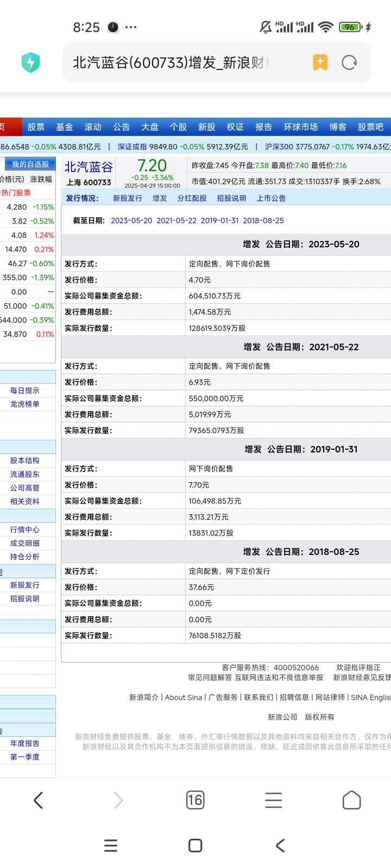Screen dimensions: 391x868
Task: Select the 招股说明 sub-tab in 发行情况
Action: click(231, 198)
